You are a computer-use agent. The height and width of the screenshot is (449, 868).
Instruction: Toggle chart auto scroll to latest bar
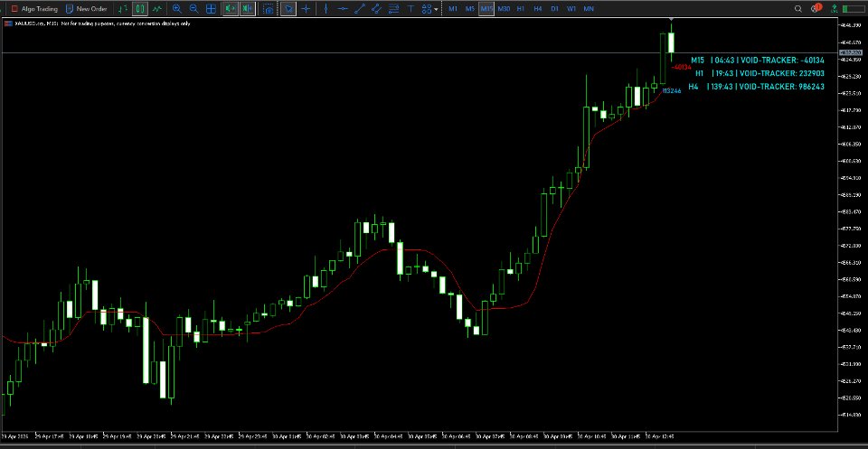(x=231, y=9)
